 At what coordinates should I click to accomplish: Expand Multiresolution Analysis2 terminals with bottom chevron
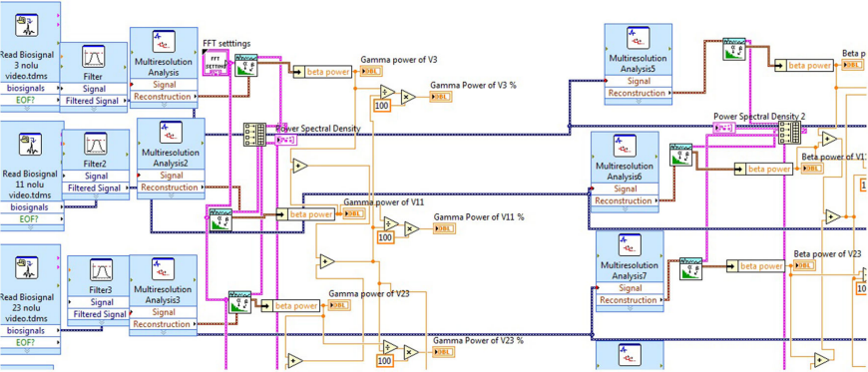click(x=171, y=195)
